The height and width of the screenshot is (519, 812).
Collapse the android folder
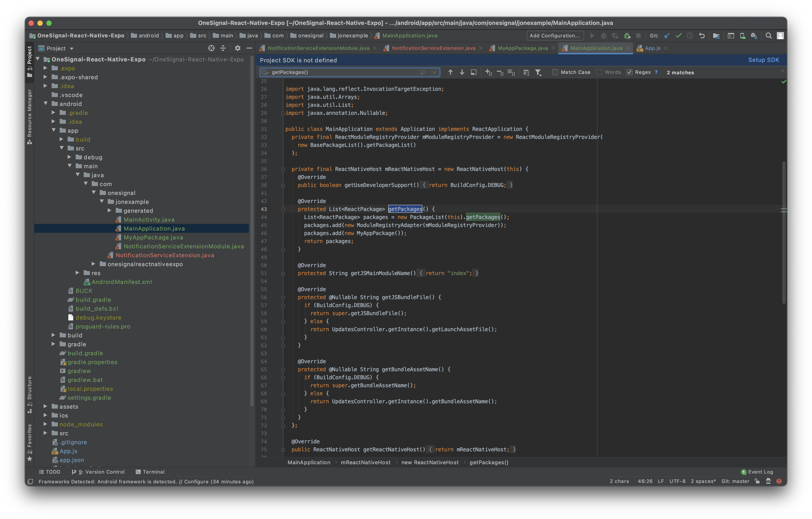(45, 103)
